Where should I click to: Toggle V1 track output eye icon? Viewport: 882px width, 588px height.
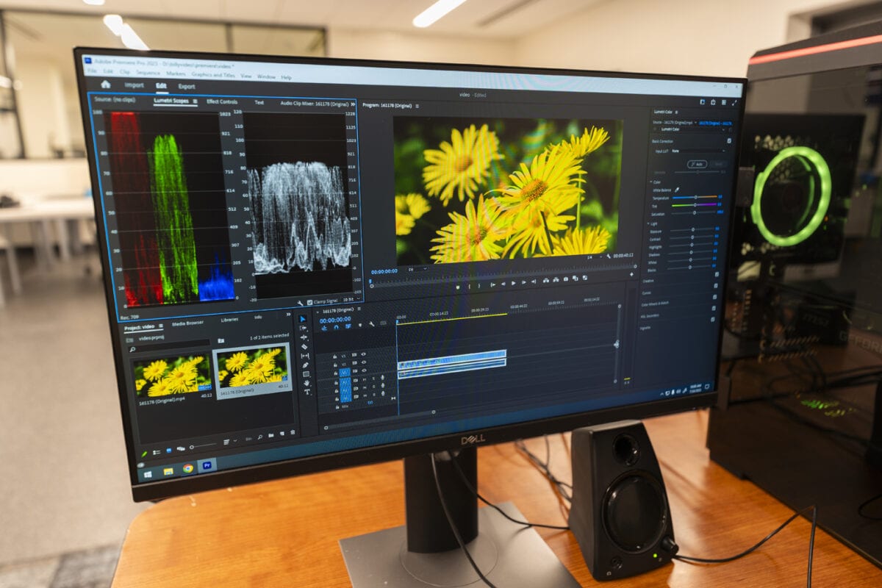pyautogui.click(x=364, y=370)
